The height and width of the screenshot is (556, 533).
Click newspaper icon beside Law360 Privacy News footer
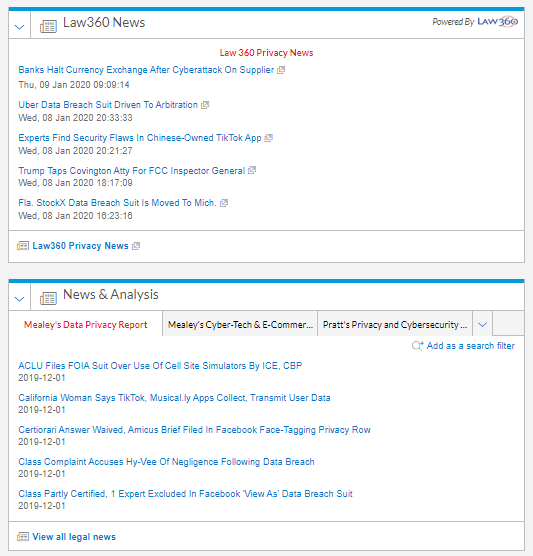click(23, 246)
